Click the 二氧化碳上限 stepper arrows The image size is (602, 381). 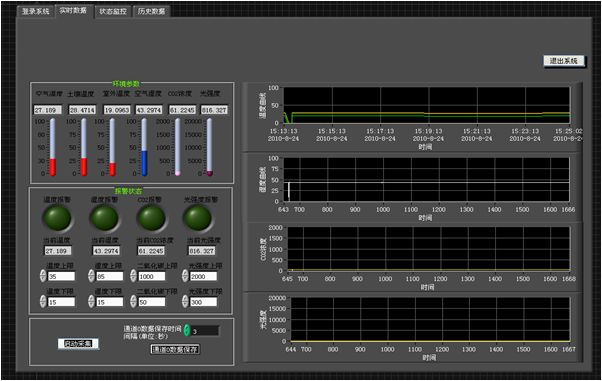133,276
